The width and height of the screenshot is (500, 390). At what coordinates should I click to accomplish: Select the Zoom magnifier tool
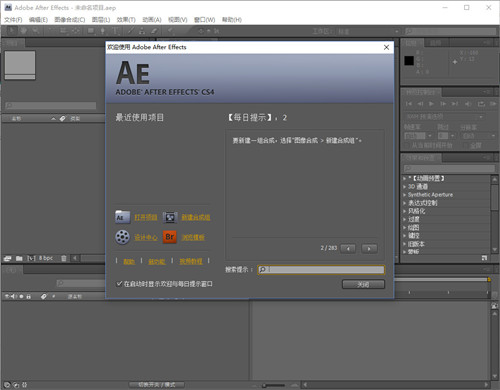tap(35, 31)
